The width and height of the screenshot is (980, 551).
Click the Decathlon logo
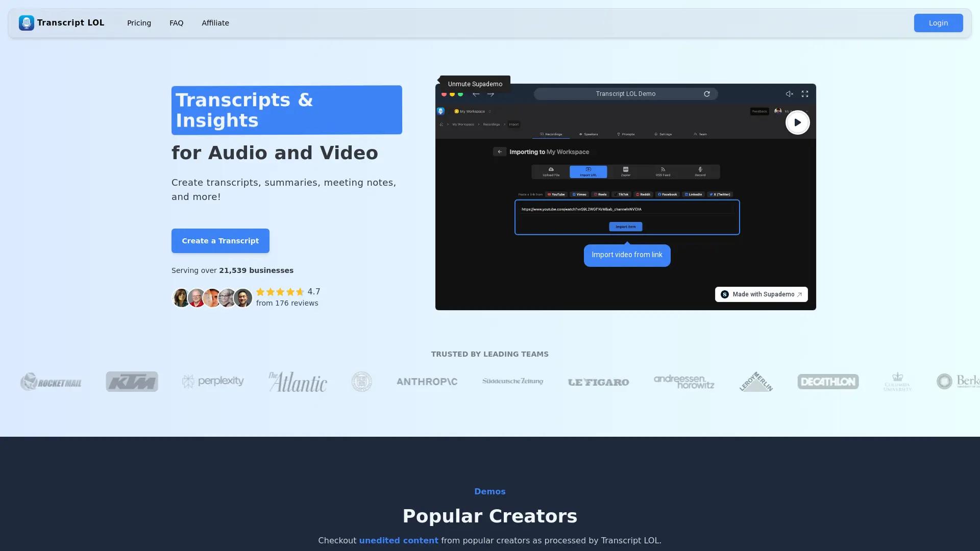point(828,382)
